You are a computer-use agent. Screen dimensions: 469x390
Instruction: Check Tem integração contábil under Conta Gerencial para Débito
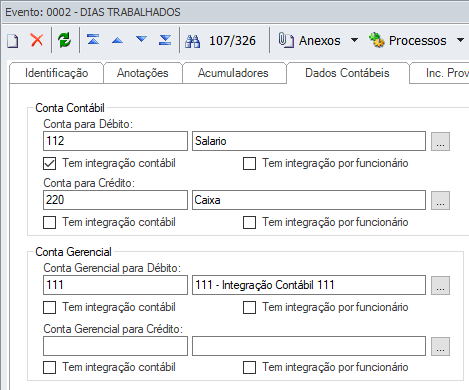(x=49, y=307)
